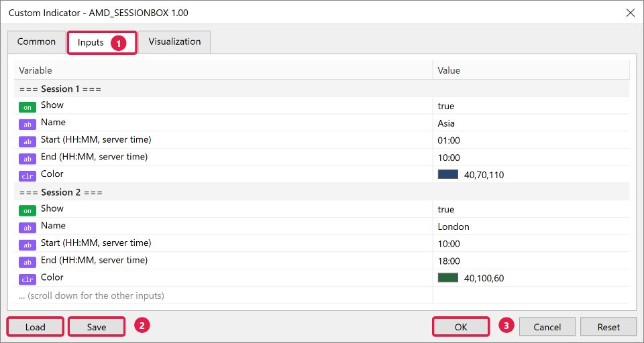Click the 'ab' icon beside Session 2 End
This screenshot has height=343, width=644.
coord(28,262)
